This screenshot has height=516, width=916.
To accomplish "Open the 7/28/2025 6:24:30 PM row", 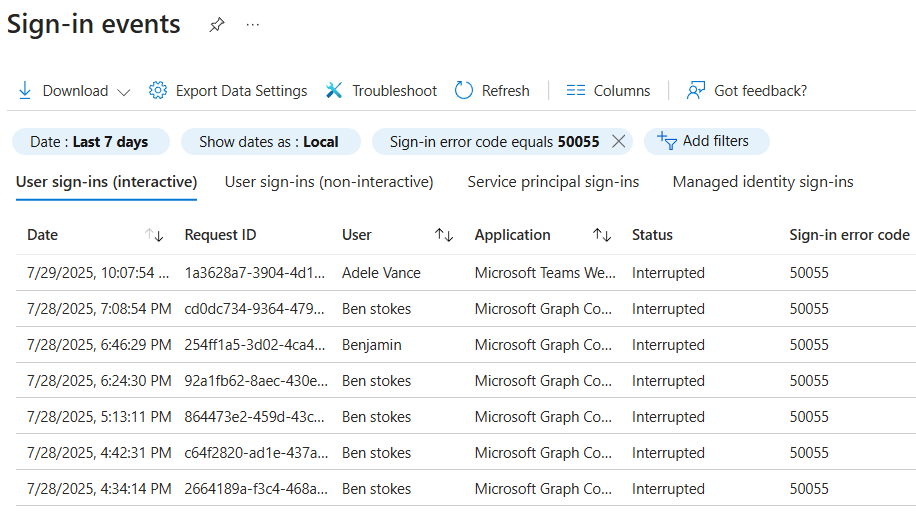I will (466, 381).
